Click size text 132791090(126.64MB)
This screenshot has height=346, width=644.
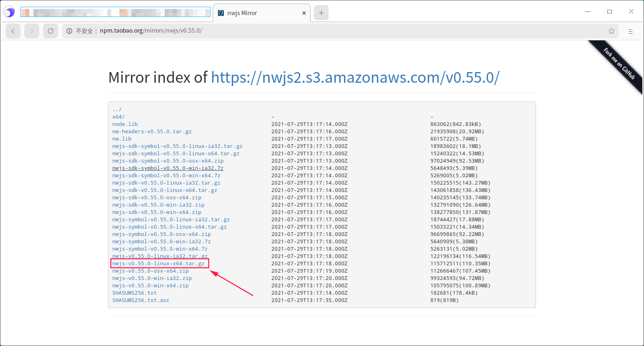[461, 205]
